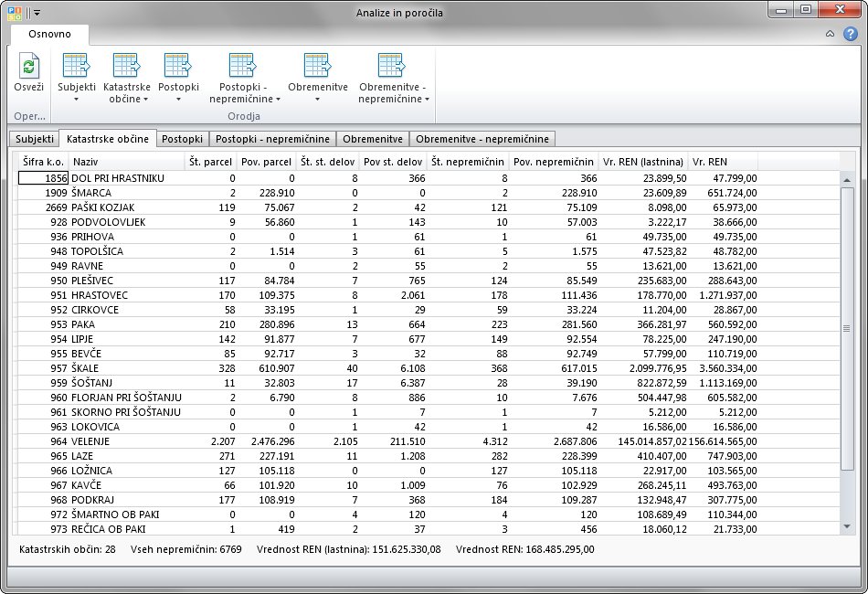Open the help question mark icon

click(x=851, y=34)
